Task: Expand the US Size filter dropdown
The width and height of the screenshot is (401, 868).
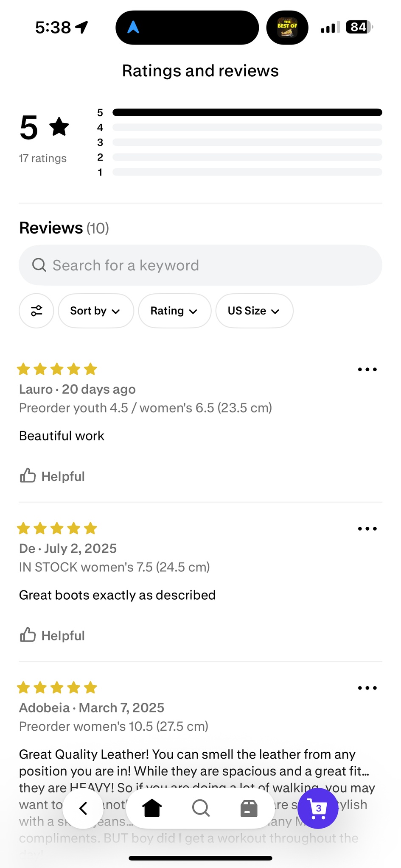Action: pyautogui.click(x=254, y=311)
